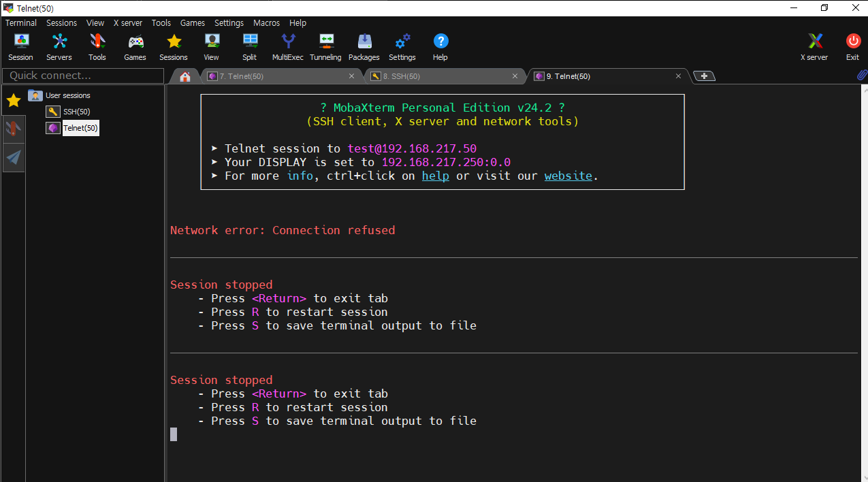868x482 pixels.
Task: Open the Tunneling toolbar icon
Action: pos(326,47)
